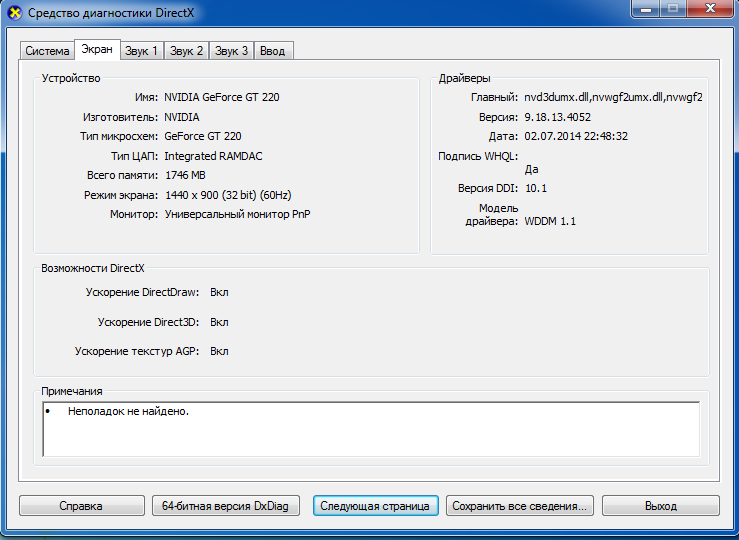Click the Изготовитель label
Image resolution: width=739 pixels, height=540 pixels.
click(121, 117)
